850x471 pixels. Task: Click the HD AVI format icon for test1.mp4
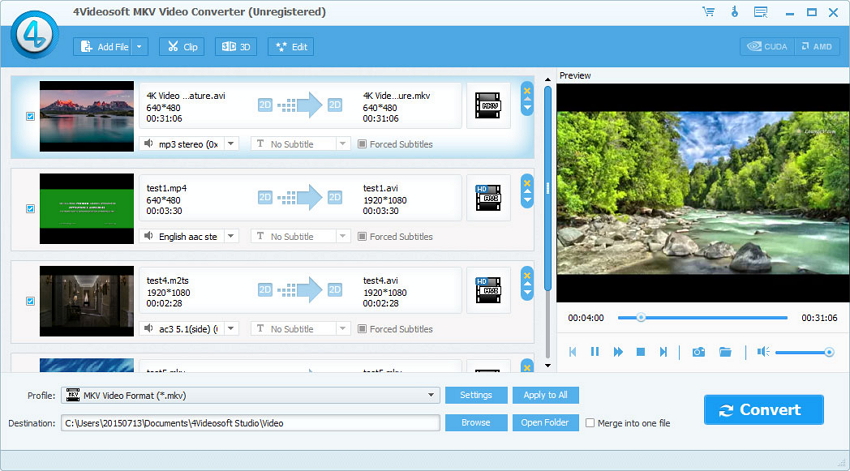[488, 198]
